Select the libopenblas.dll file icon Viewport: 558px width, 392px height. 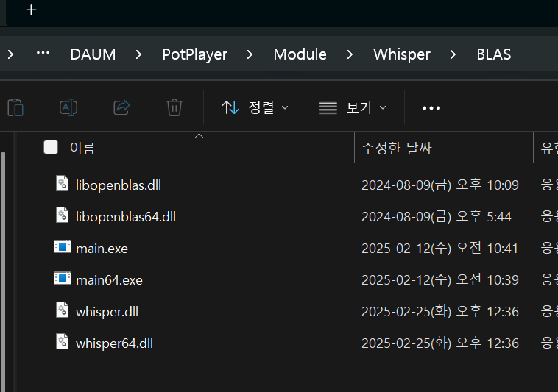pos(63,184)
